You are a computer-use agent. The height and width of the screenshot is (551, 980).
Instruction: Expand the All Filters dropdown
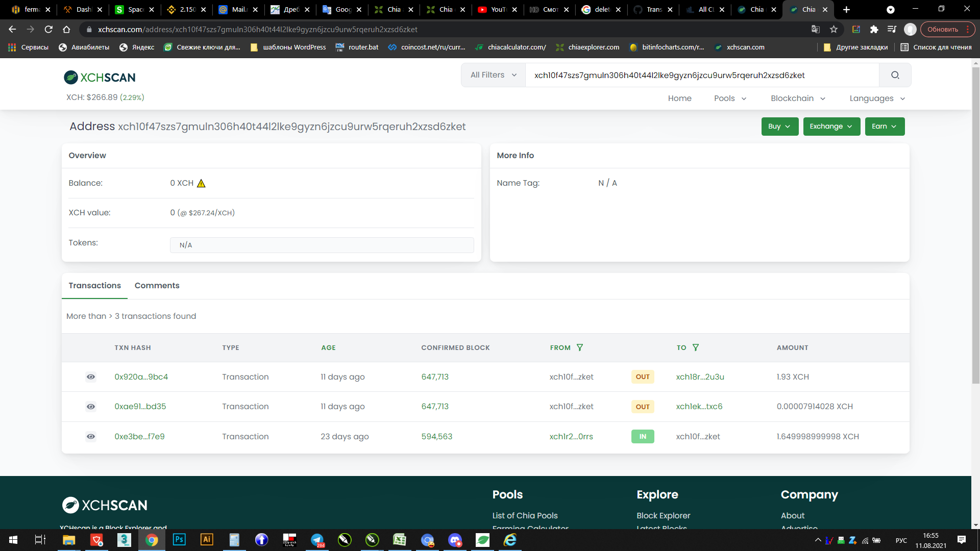[493, 75]
